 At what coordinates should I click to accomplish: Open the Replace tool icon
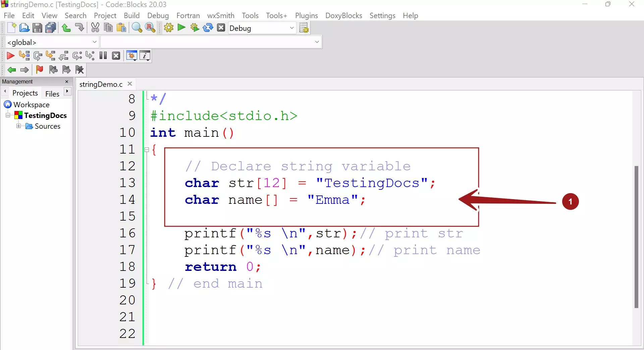pyautogui.click(x=150, y=28)
